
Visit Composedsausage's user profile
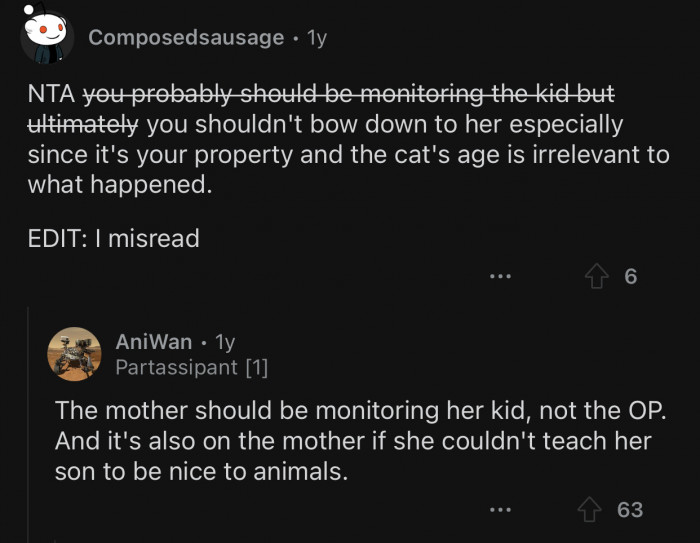click(x=187, y=38)
